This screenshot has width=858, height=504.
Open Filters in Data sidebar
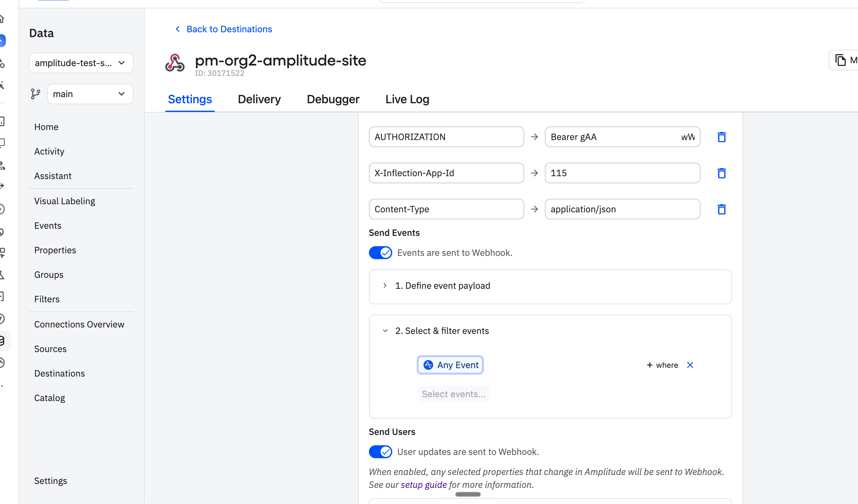coord(47,299)
